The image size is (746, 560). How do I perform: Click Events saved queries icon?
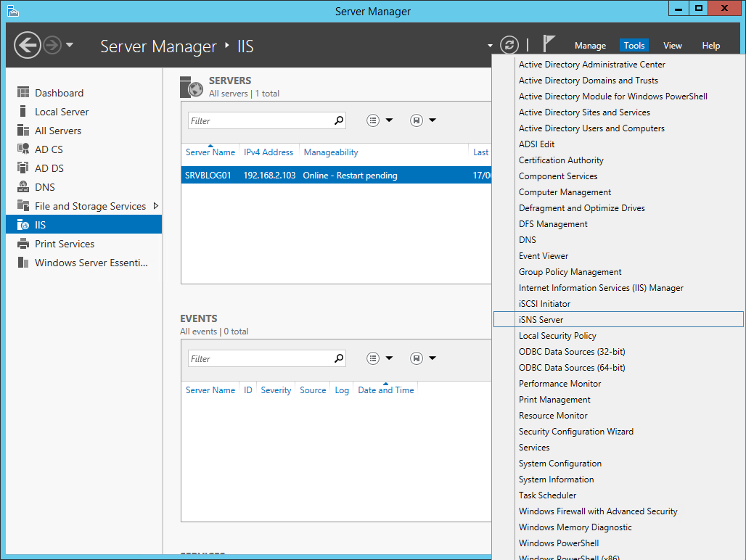tap(417, 358)
